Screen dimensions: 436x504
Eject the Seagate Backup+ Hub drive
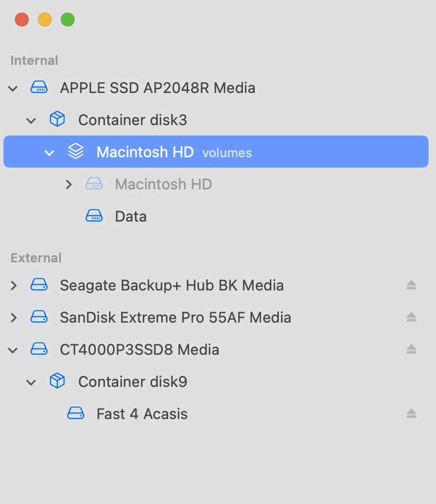pyautogui.click(x=411, y=285)
